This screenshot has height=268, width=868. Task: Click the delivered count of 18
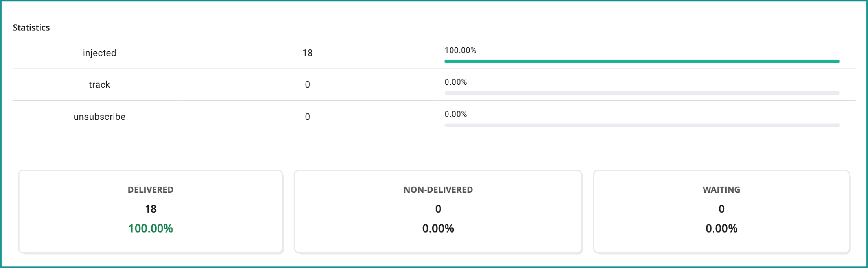[151, 209]
